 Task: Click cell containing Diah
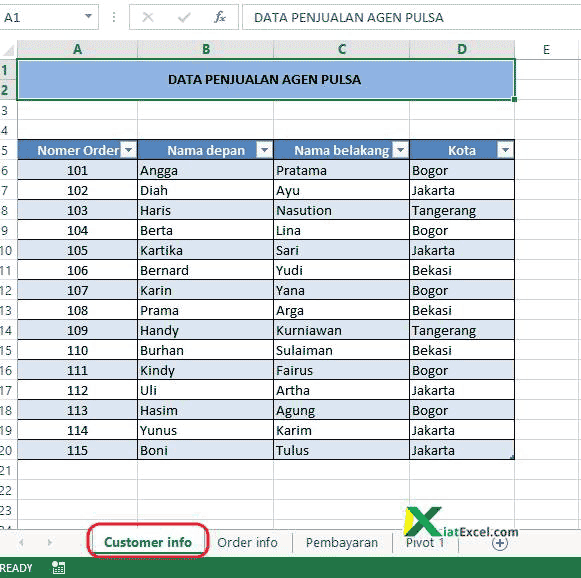point(206,190)
